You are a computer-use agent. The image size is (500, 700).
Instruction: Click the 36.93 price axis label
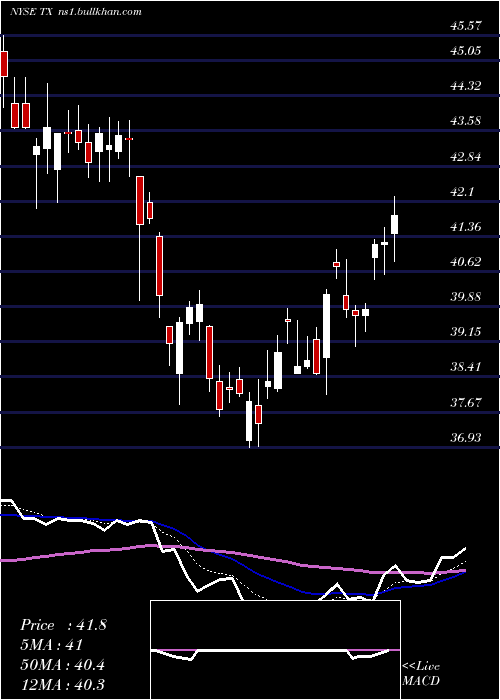click(466, 438)
